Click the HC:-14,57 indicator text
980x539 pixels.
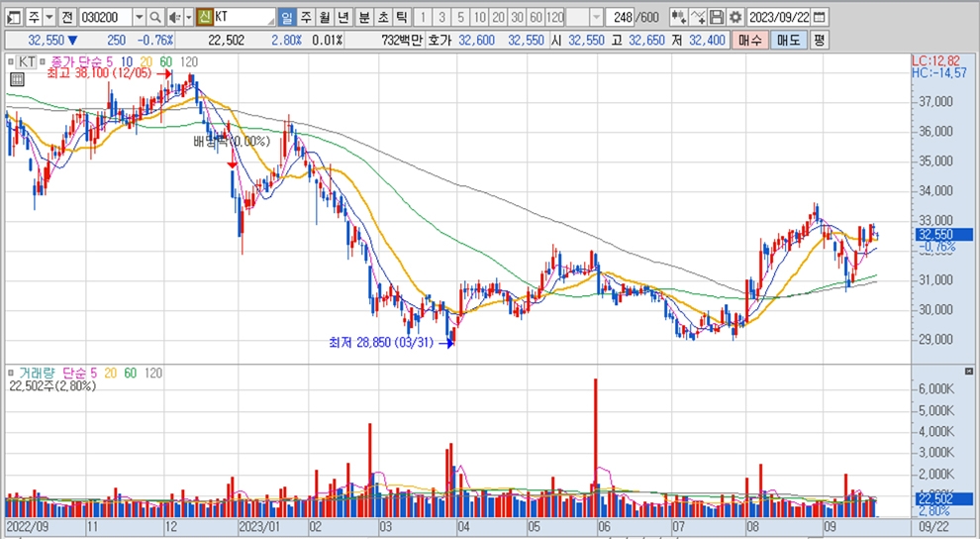point(939,72)
